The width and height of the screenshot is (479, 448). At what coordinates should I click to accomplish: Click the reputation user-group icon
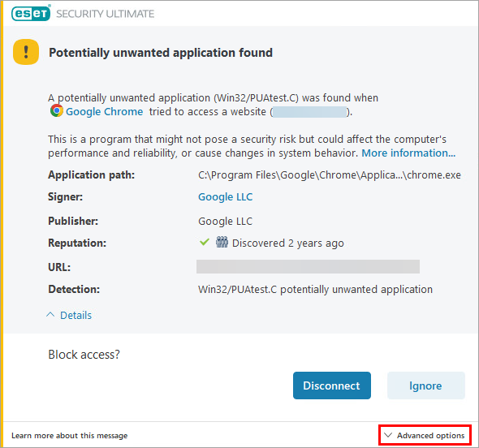tap(222, 242)
